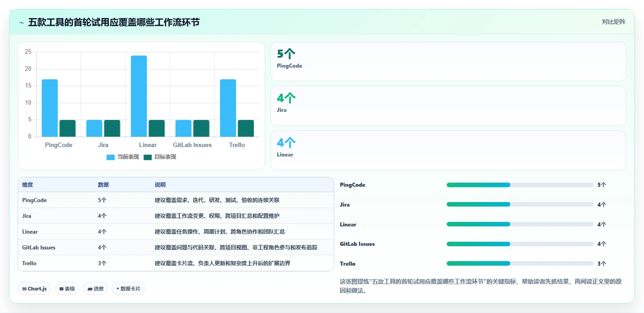Click the title 五款工具的首轮试用应覆盖哪些工作流环节
Image resolution: width=644 pixels, height=313 pixels.
coord(114,22)
